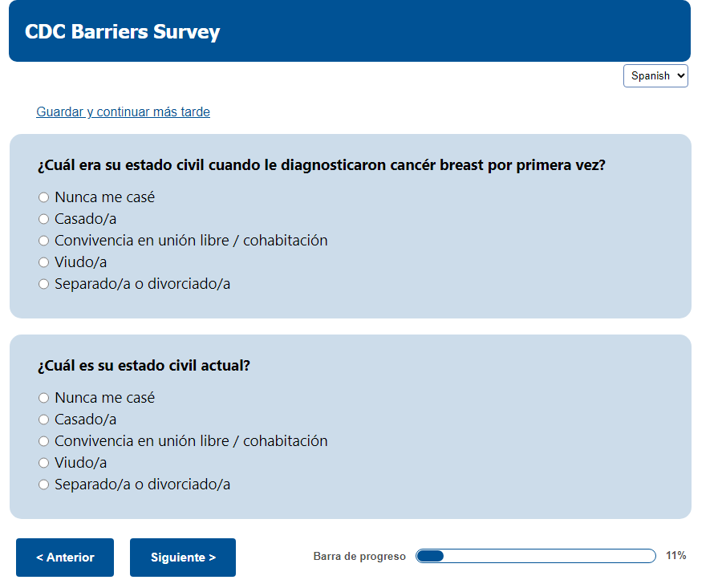The width and height of the screenshot is (718, 588).
Task: Click 'Guardar y continuar más tarde' link
Action: (x=123, y=112)
